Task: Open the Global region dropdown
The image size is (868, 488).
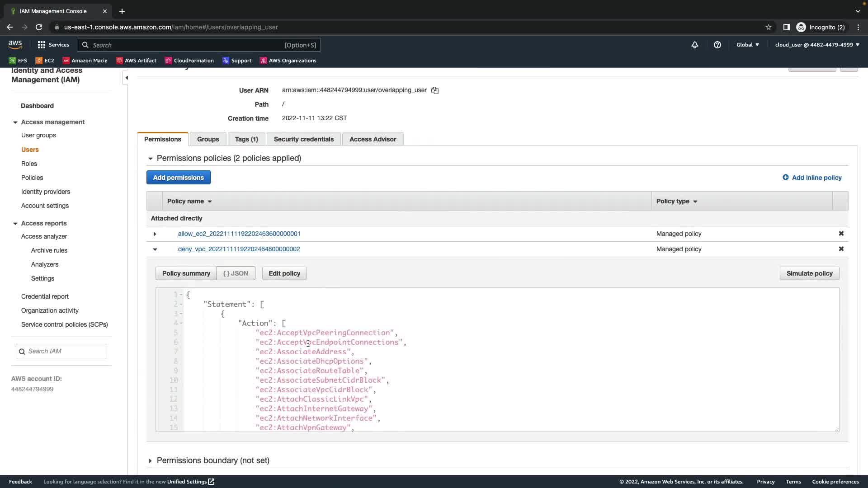Action: click(747, 45)
